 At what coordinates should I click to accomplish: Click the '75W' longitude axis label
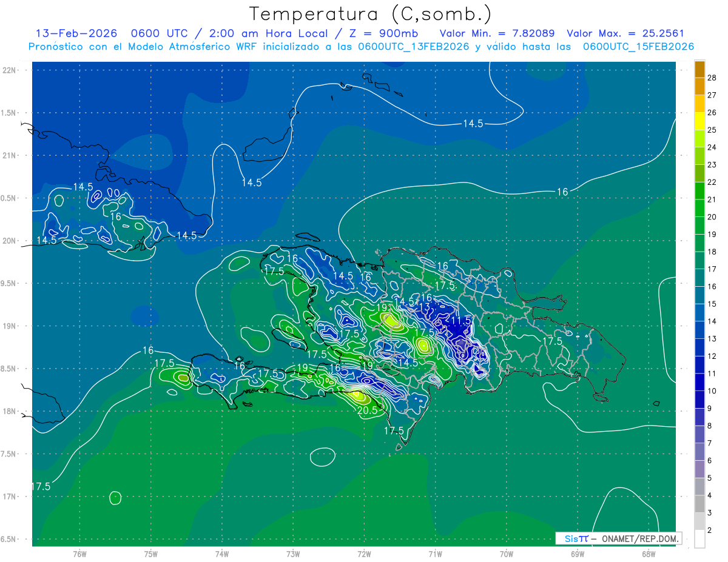click(151, 554)
